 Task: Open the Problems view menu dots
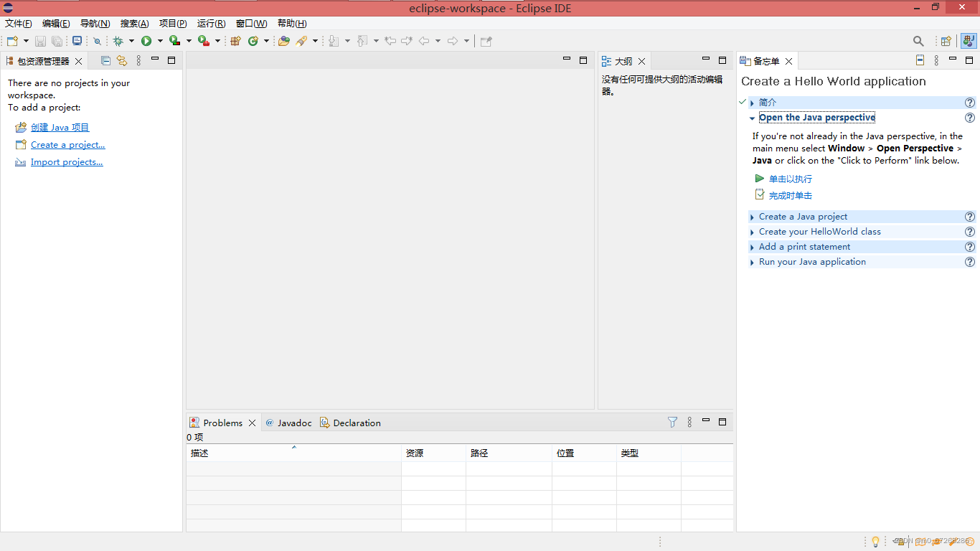coord(689,423)
